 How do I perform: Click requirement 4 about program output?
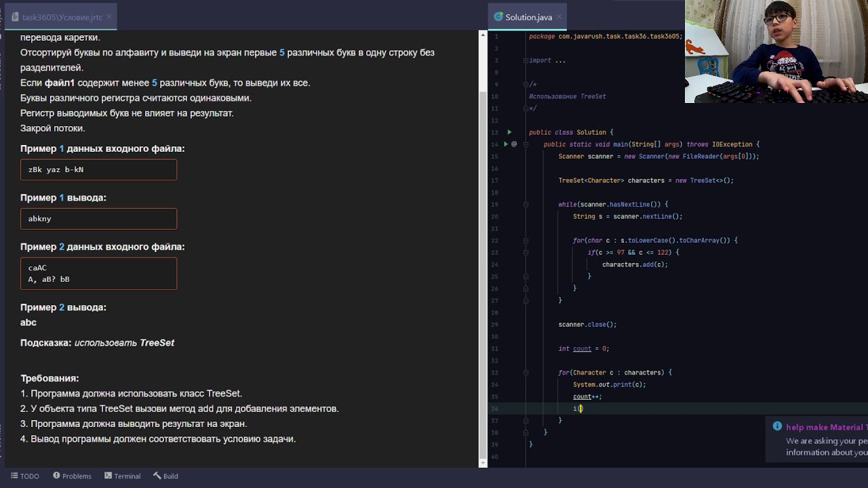pyautogui.click(x=158, y=439)
